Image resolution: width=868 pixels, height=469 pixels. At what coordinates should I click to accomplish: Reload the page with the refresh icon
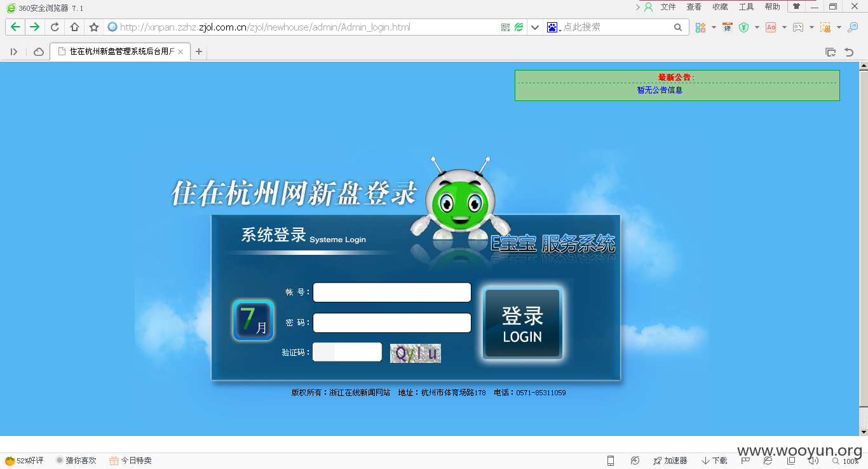pos(55,27)
